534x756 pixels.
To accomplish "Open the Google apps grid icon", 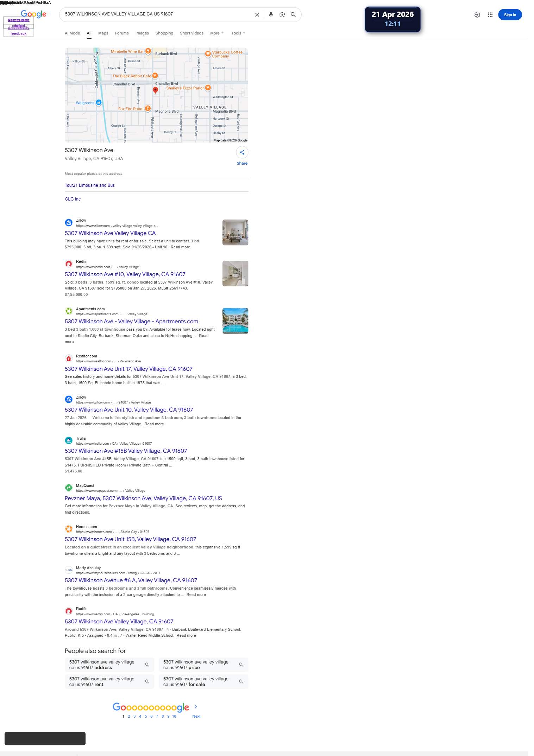I will coord(490,15).
